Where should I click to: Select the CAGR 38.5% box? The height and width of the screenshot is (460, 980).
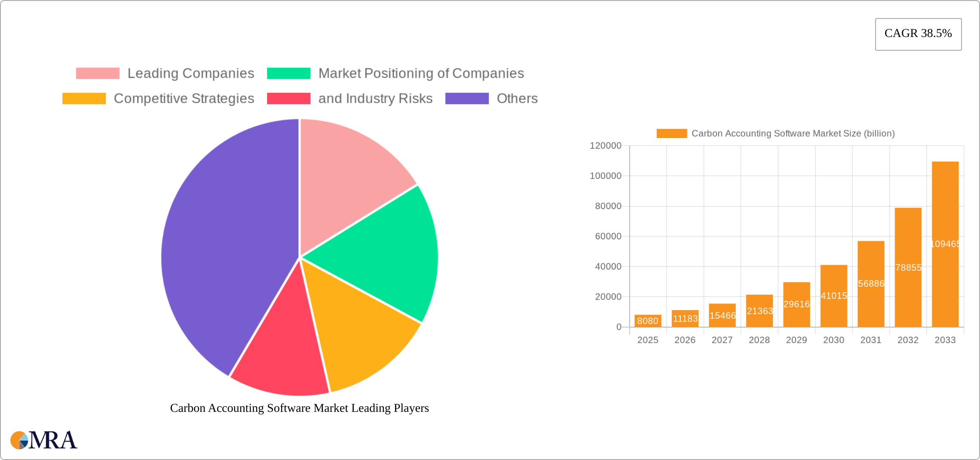918,34
